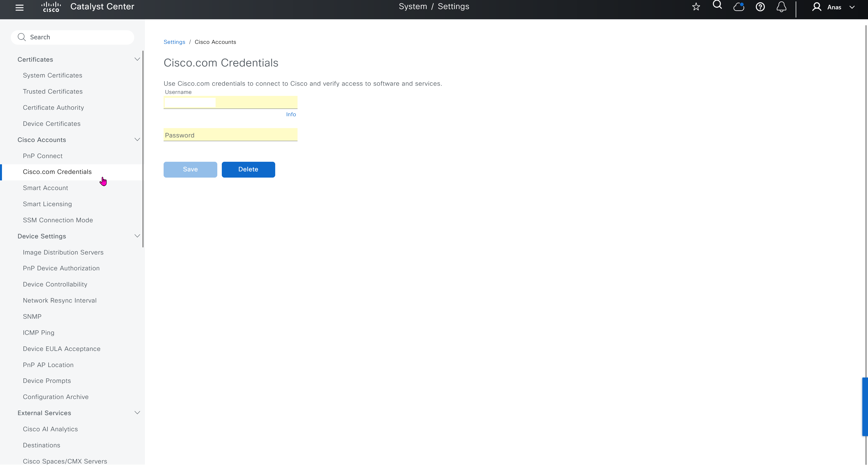Focus the Password input field

click(x=231, y=135)
